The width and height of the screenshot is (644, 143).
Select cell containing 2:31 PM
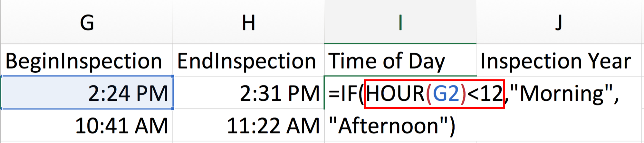(248, 93)
